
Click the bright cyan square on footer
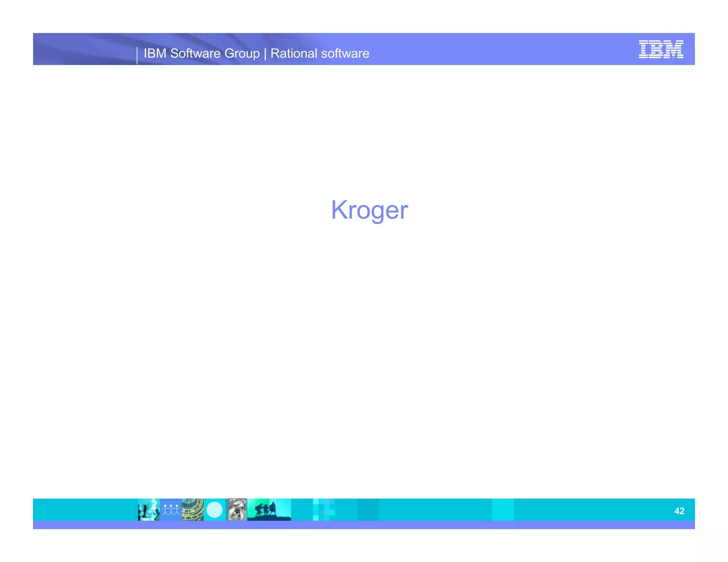503,509
